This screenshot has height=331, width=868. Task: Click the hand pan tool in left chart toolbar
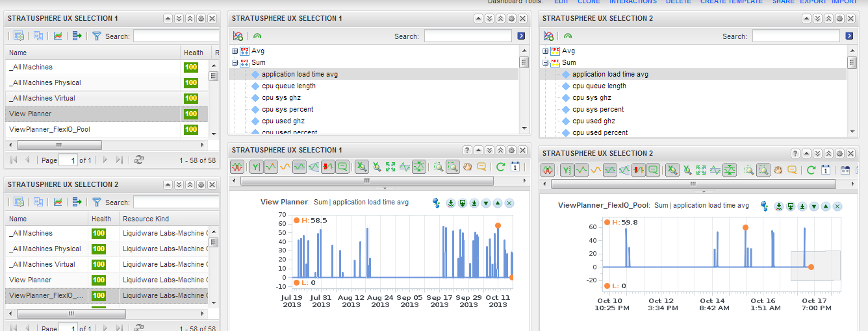[467, 167]
